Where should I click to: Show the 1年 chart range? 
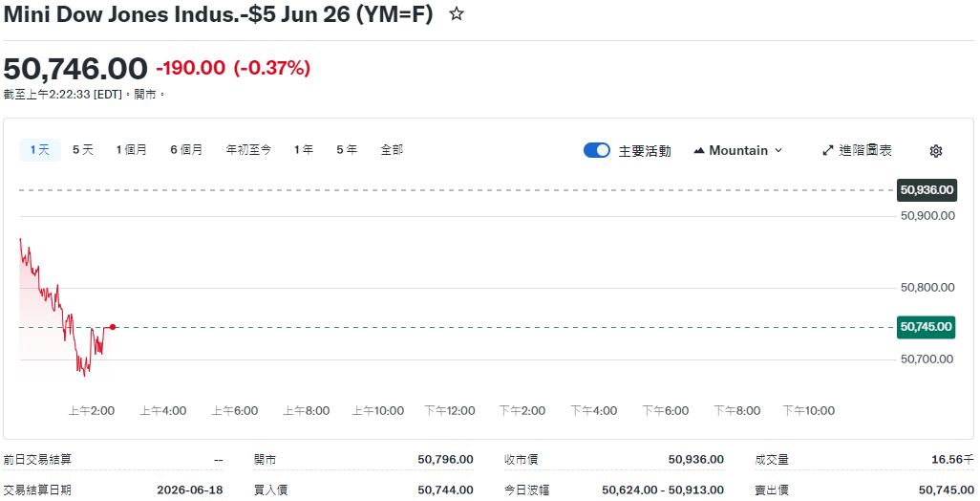coord(304,150)
